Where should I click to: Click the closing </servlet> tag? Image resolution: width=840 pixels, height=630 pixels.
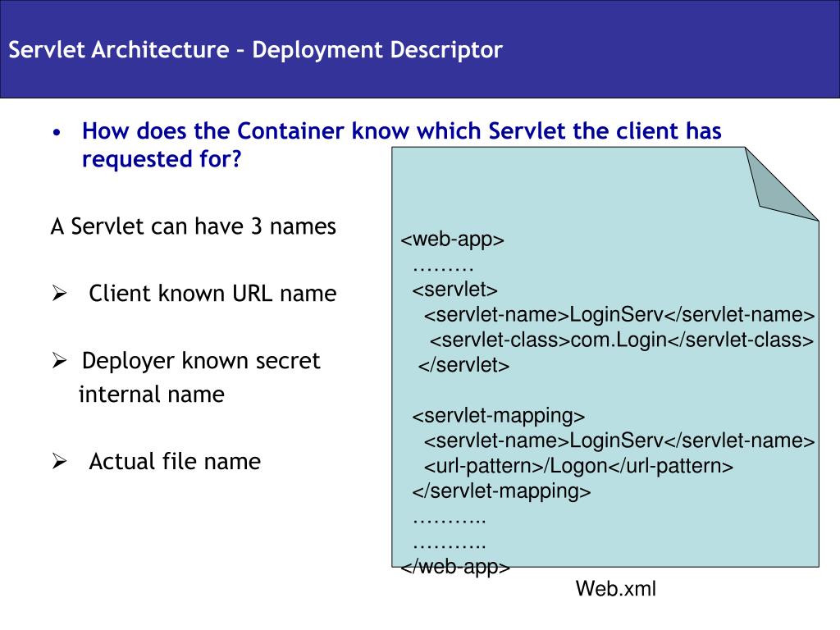pos(464,365)
